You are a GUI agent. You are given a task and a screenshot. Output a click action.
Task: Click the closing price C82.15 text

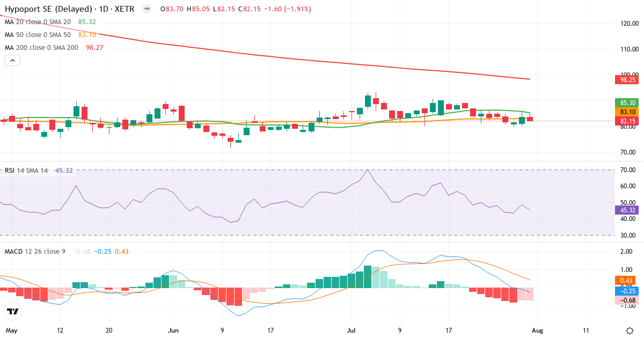(x=250, y=9)
